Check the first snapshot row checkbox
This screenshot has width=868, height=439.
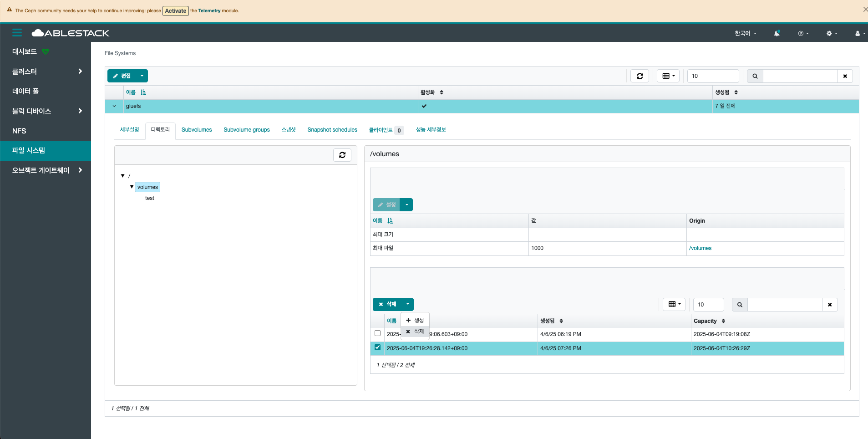pos(377,333)
